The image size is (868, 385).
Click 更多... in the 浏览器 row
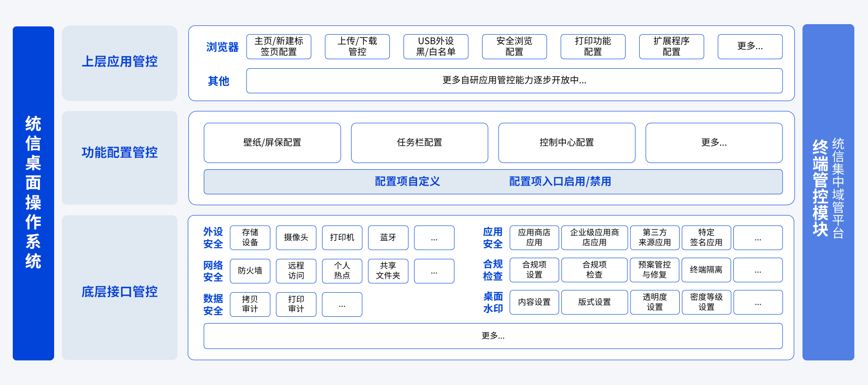point(750,46)
